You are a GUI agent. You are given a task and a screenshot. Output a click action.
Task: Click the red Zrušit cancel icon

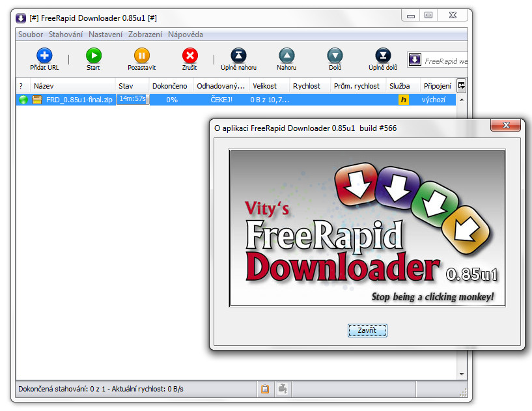click(189, 54)
